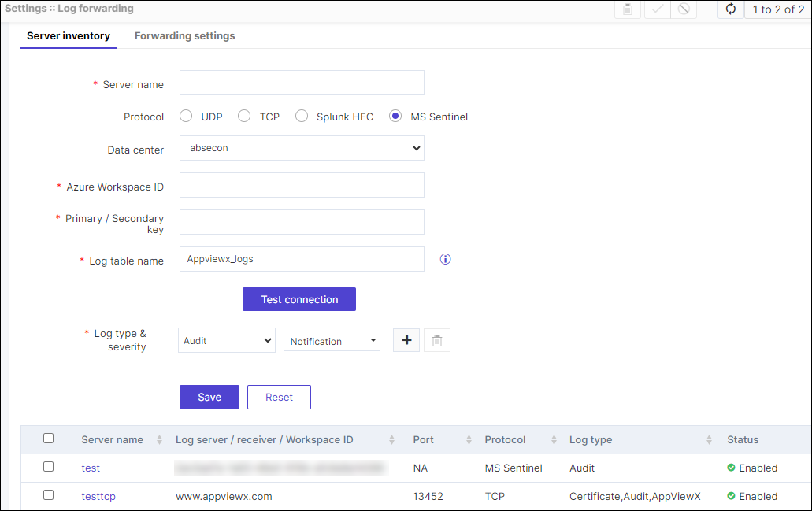
Task: Click the MS Sentinel protocol cell in table
Action: click(x=514, y=468)
